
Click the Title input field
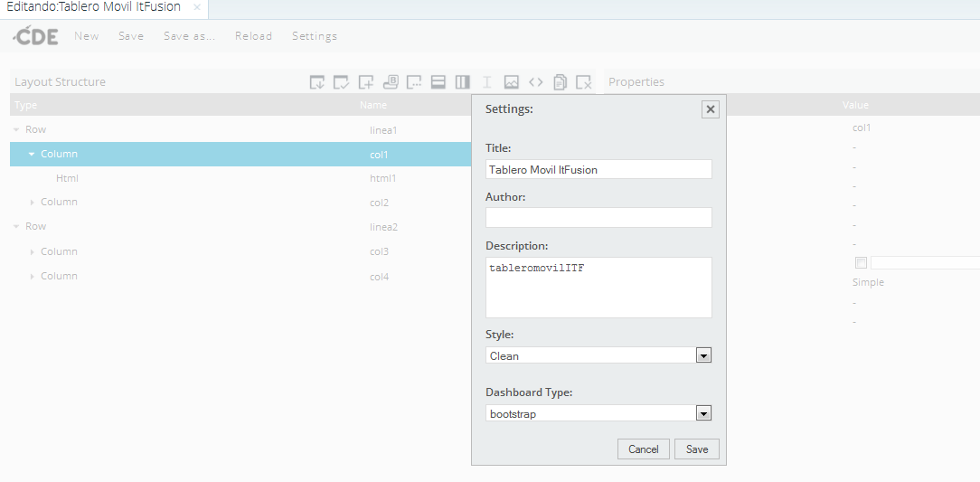[598, 169]
